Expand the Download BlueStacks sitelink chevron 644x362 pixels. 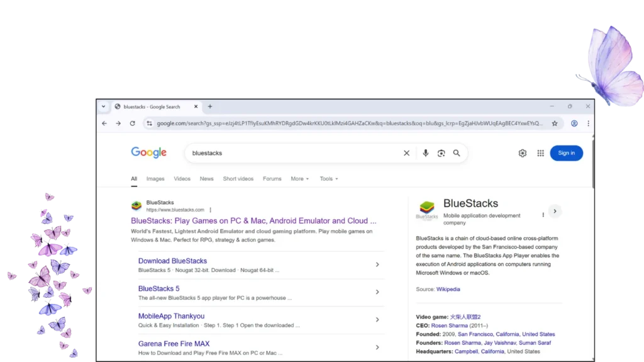377,264
